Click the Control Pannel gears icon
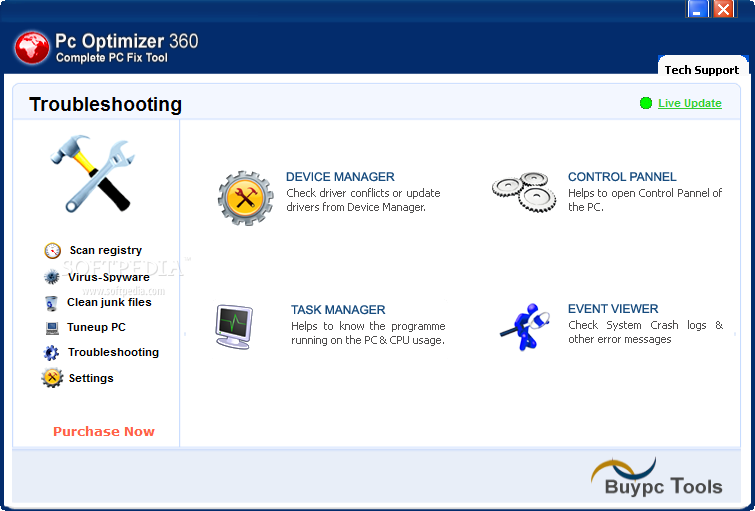Viewport: 755px width, 511px height. pos(524,192)
